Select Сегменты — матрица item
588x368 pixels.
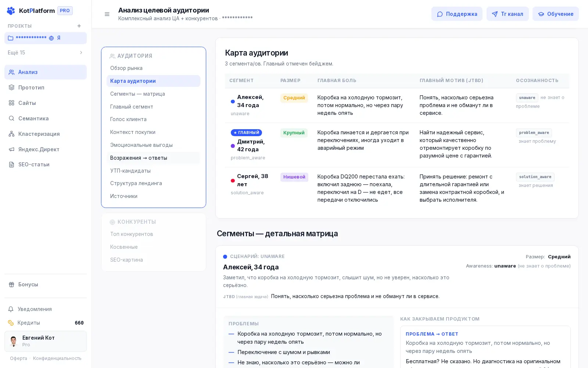(x=154, y=94)
